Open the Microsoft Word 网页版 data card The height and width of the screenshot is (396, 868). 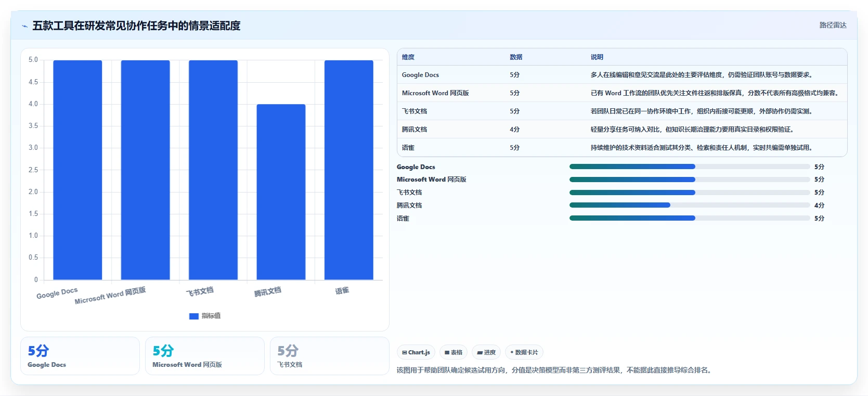click(x=205, y=356)
